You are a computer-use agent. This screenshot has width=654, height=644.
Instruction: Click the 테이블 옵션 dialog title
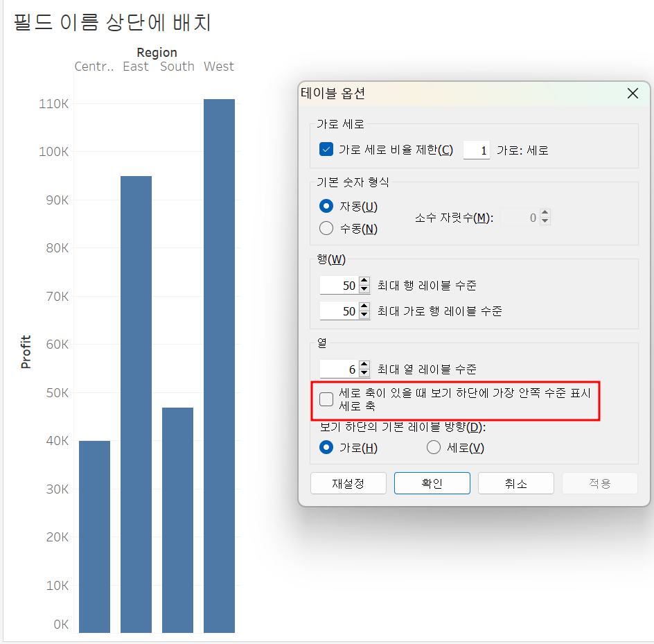(333, 93)
